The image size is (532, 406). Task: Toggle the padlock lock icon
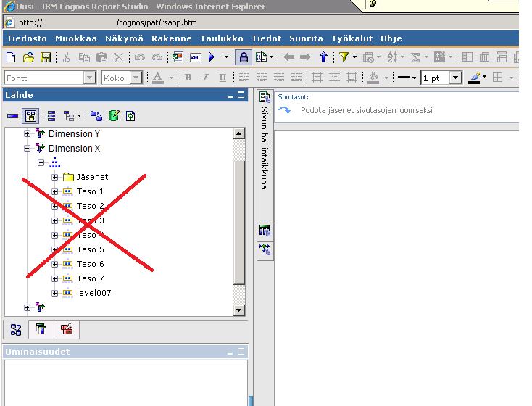tap(244, 57)
